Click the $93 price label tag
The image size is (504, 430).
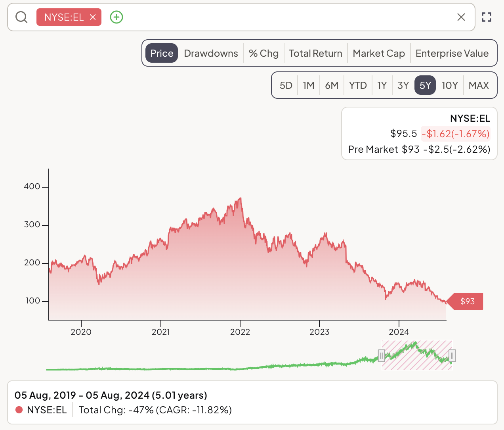tap(465, 301)
